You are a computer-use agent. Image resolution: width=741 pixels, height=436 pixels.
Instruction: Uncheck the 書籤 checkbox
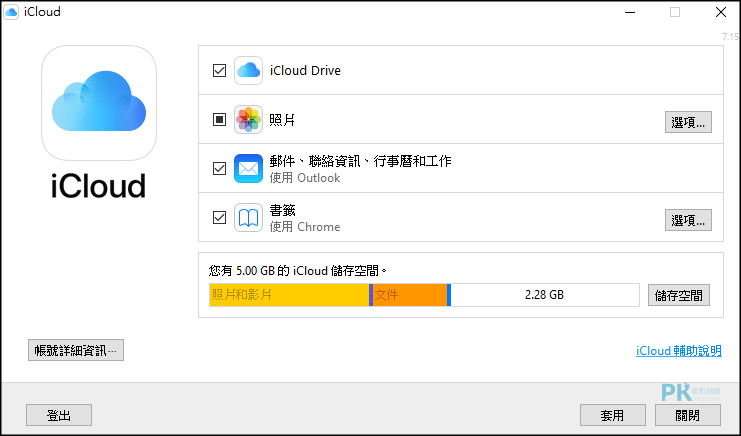click(x=219, y=218)
